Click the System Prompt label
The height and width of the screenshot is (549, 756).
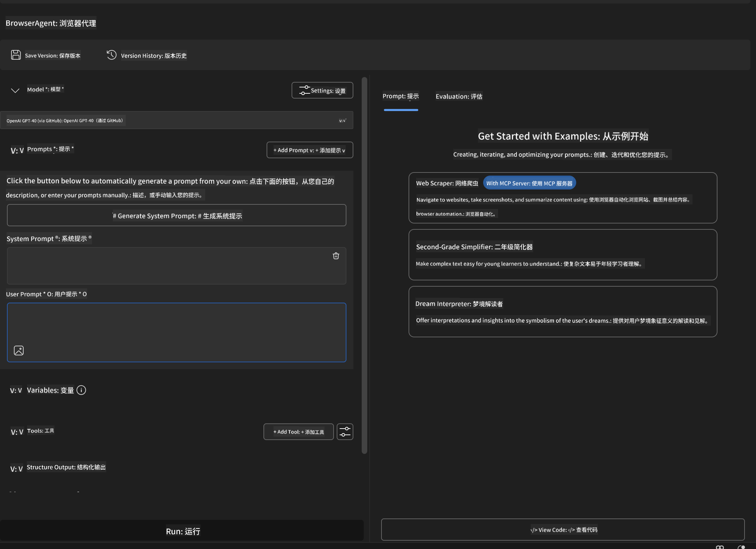tap(49, 239)
